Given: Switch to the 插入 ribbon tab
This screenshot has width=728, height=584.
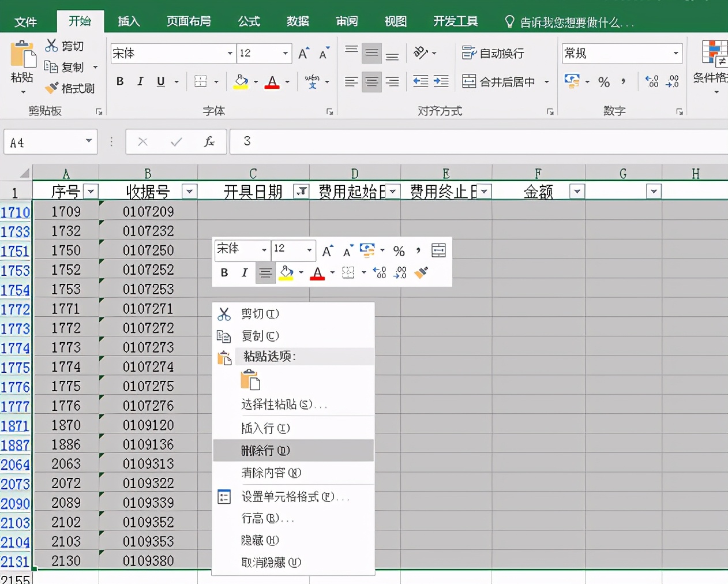Looking at the screenshot, I should pyautogui.click(x=129, y=21).
